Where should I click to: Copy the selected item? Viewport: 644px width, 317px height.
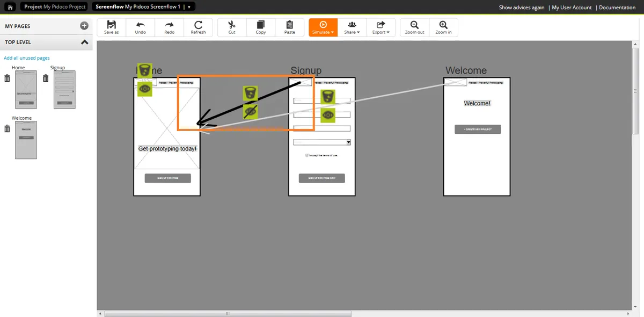point(261,27)
